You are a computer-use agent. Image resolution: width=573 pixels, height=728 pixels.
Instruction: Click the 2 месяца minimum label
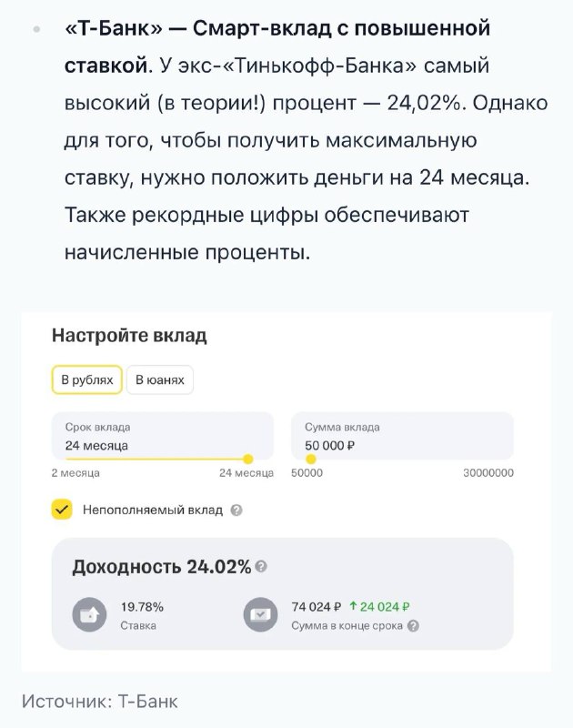75,473
